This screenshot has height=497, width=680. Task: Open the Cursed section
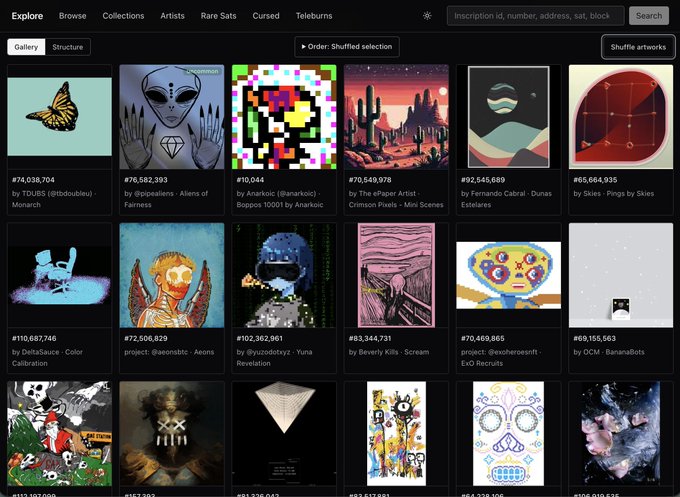tap(266, 16)
